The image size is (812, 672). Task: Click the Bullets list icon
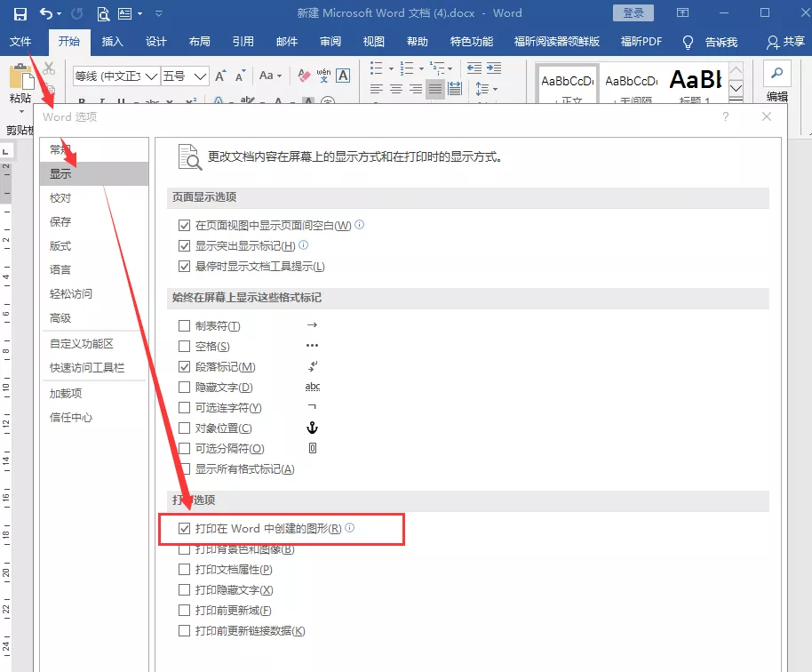pyautogui.click(x=377, y=68)
